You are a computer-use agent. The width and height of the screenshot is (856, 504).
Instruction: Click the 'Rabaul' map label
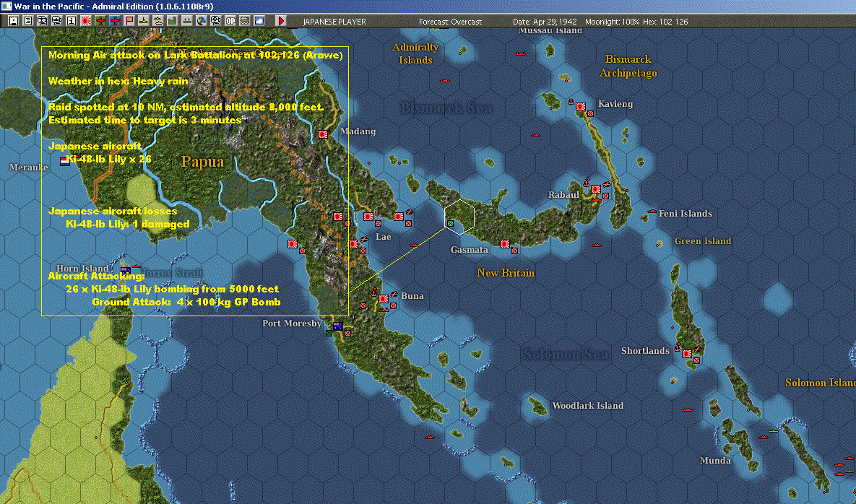click(x=564, y=195)
